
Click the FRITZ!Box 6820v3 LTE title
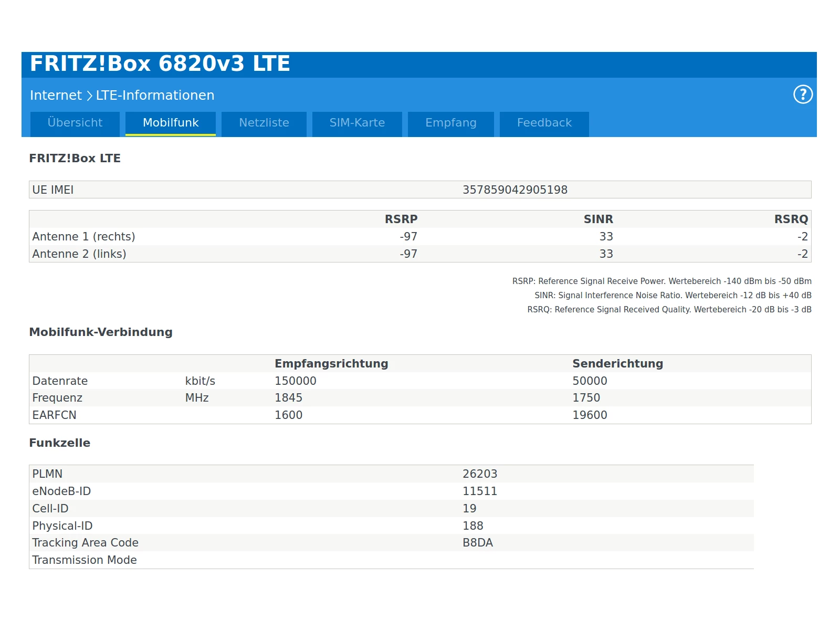point(160,64)
